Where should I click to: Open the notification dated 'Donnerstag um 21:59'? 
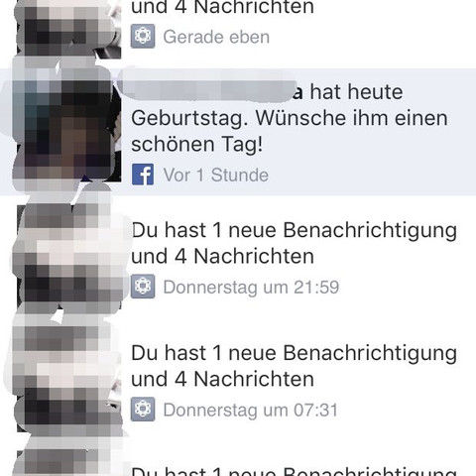point(238,257)
